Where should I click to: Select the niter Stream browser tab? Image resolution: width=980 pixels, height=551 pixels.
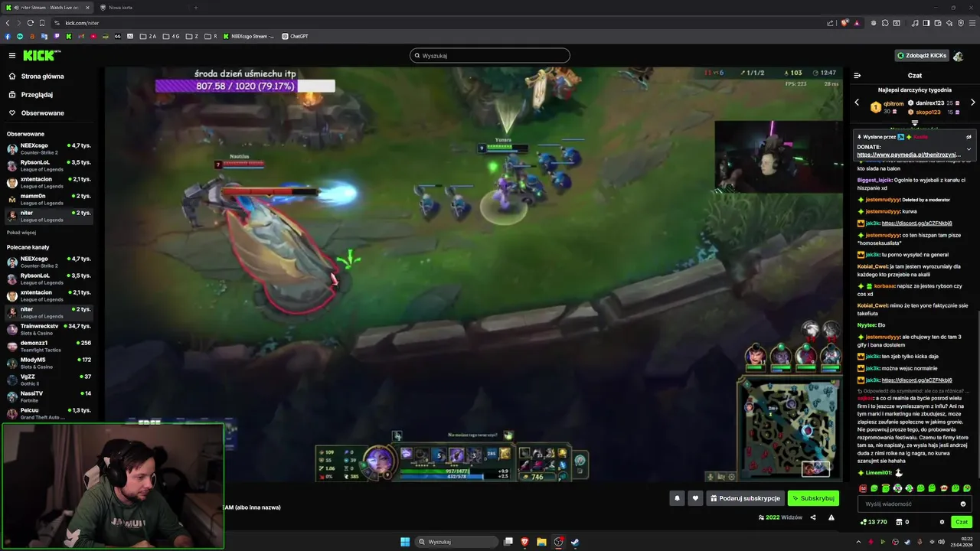(47, 8)
